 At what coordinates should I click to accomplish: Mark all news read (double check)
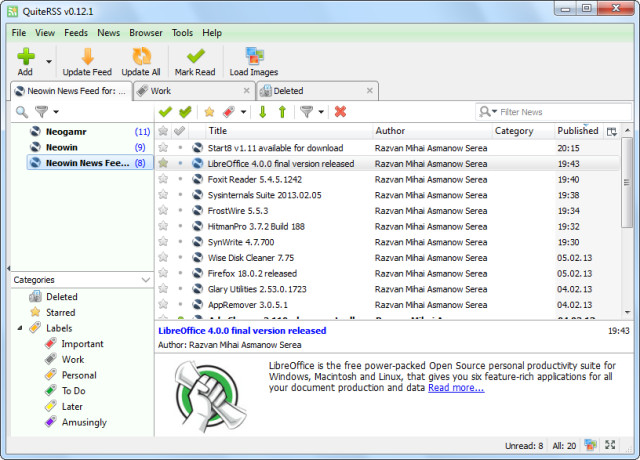click(185, 111)
